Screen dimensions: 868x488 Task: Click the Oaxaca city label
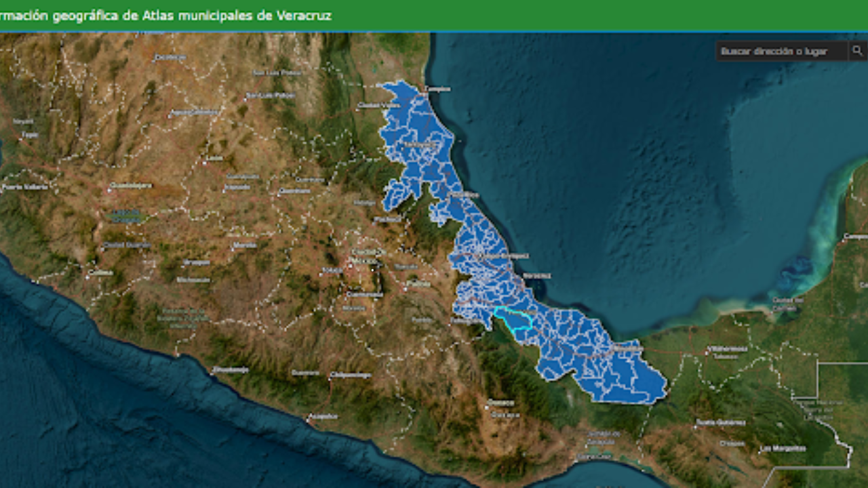point(501,403)
